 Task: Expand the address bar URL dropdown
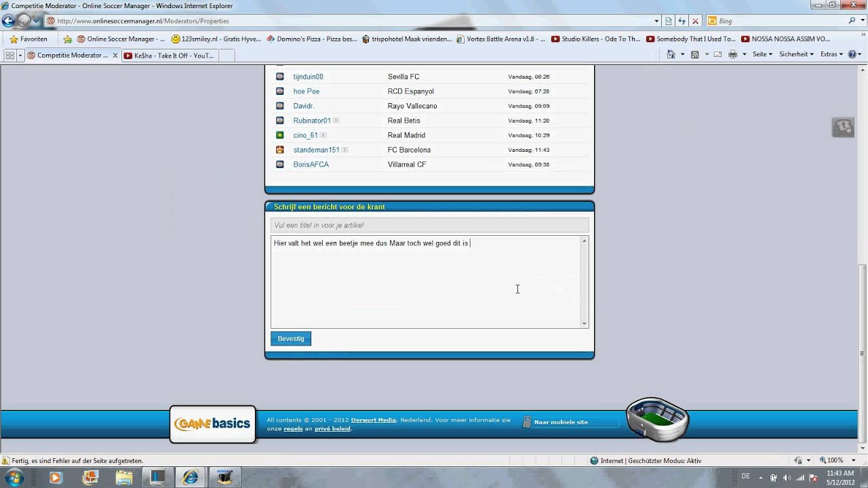tap(656, 21)
